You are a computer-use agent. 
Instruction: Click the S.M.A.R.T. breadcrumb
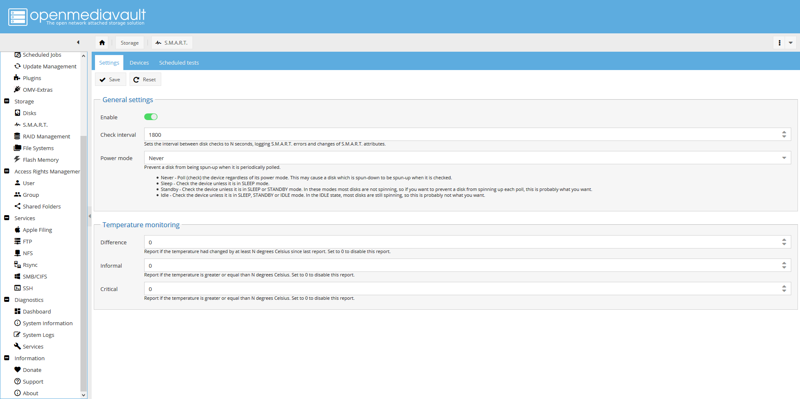click(x=172, y=43)
